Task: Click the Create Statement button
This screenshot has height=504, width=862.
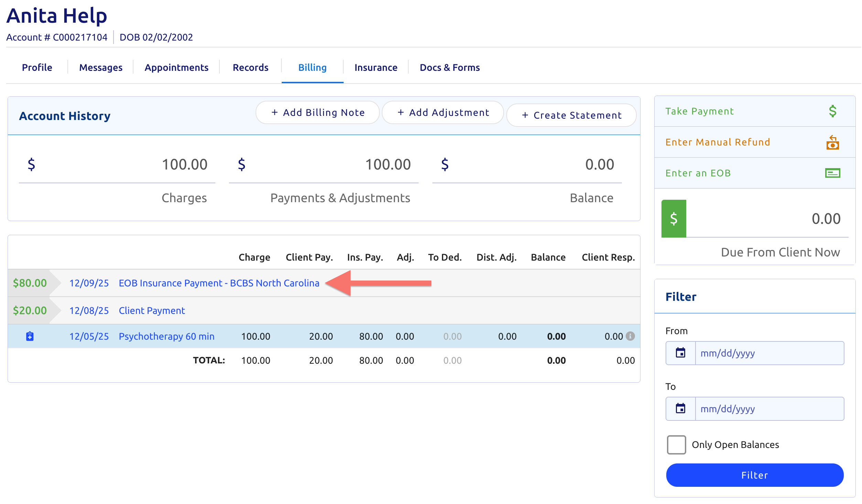Action: pyautogui.click(x=571, y=115)
